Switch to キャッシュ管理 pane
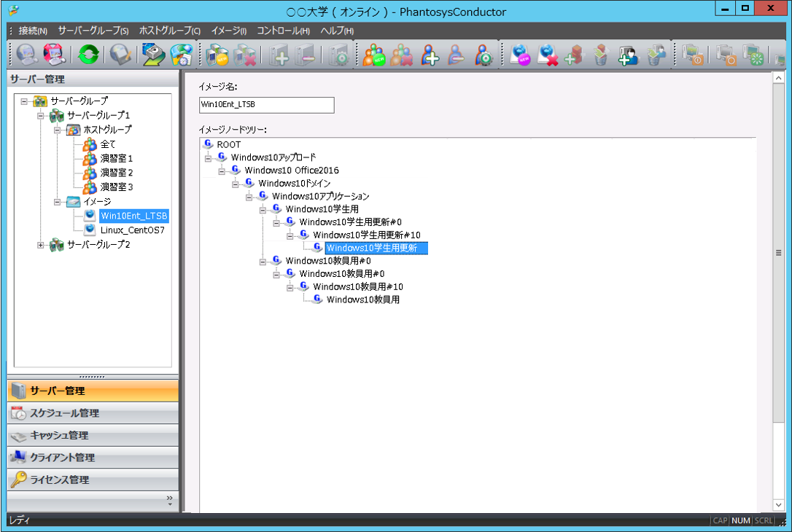The image size is (792, 532). click(x=93, y=435)
